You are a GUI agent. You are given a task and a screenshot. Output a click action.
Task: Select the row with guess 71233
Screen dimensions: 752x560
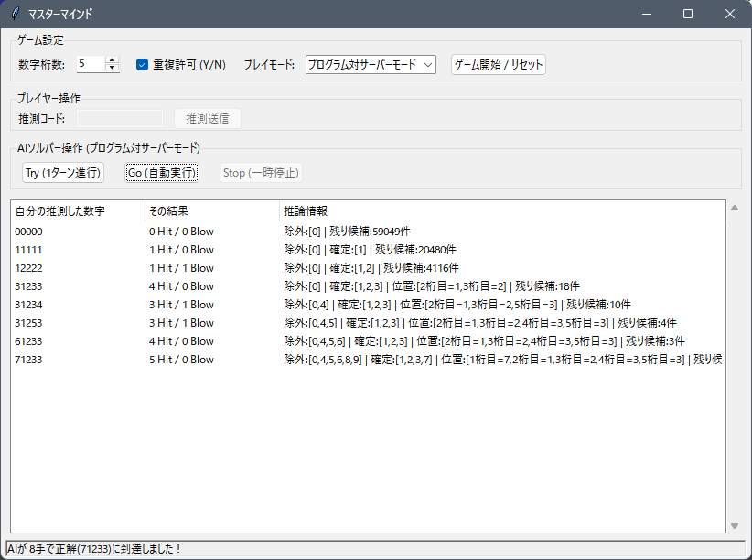click(368, 360)
